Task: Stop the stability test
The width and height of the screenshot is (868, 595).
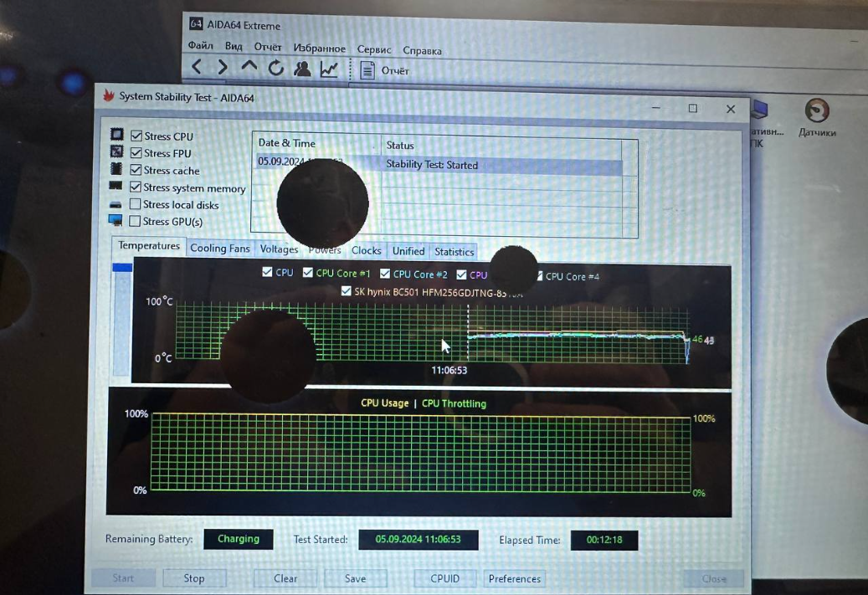Action: coord(194,577)
